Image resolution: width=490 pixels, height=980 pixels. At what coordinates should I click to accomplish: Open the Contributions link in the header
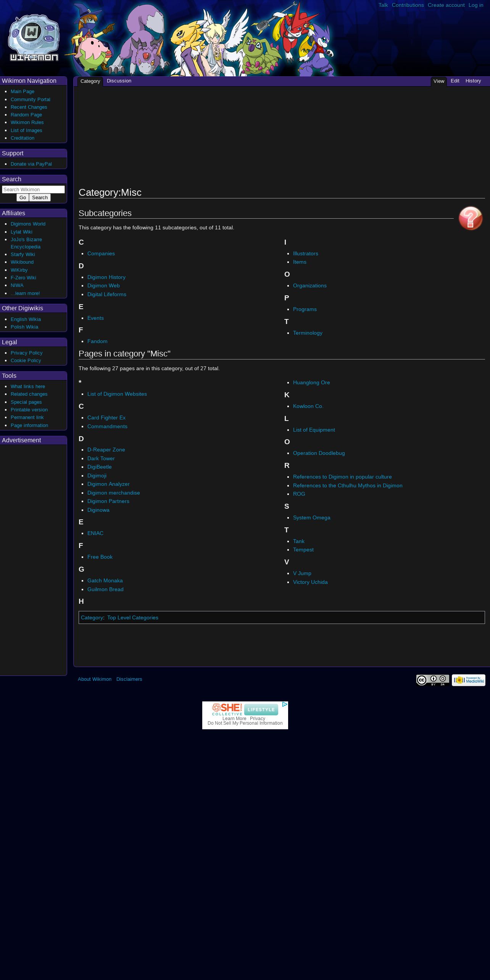pos(408,5)
